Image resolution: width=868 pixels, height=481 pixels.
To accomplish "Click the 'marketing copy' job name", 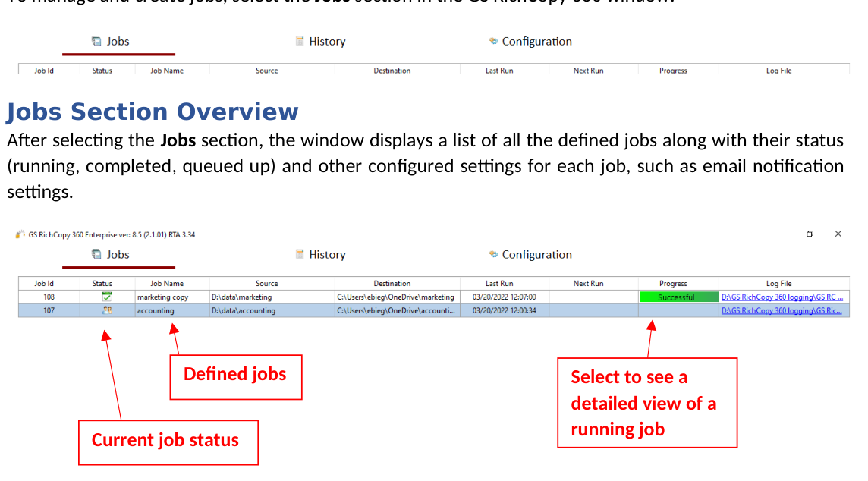I will (x=162, y=297).
